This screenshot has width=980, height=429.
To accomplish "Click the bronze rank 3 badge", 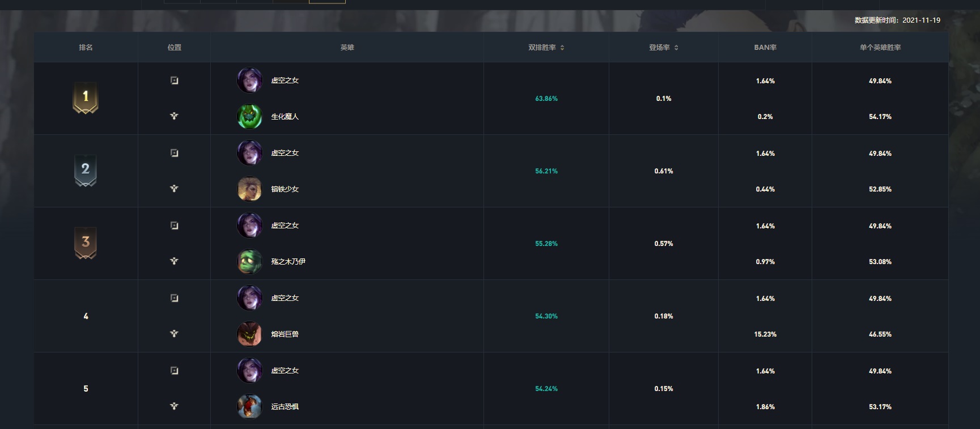I will [86, 243].
